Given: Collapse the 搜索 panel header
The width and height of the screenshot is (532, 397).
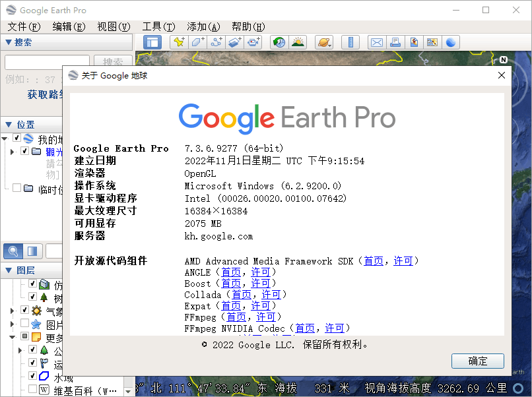Looking at the screenshot, I should point(8,42).
